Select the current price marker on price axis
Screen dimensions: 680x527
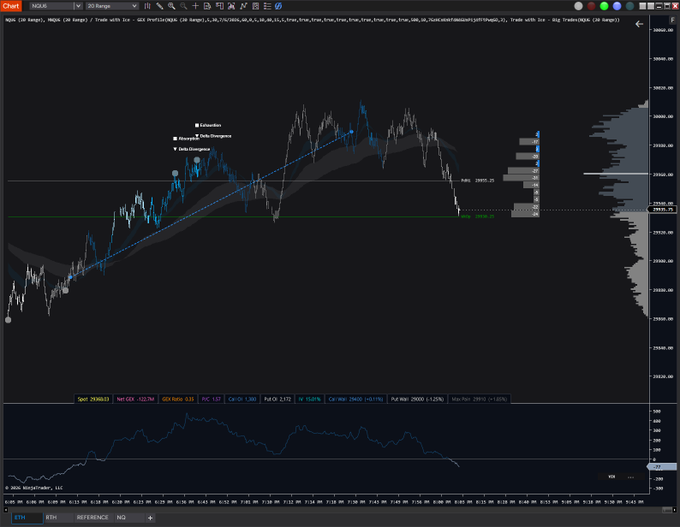point(663,209)
